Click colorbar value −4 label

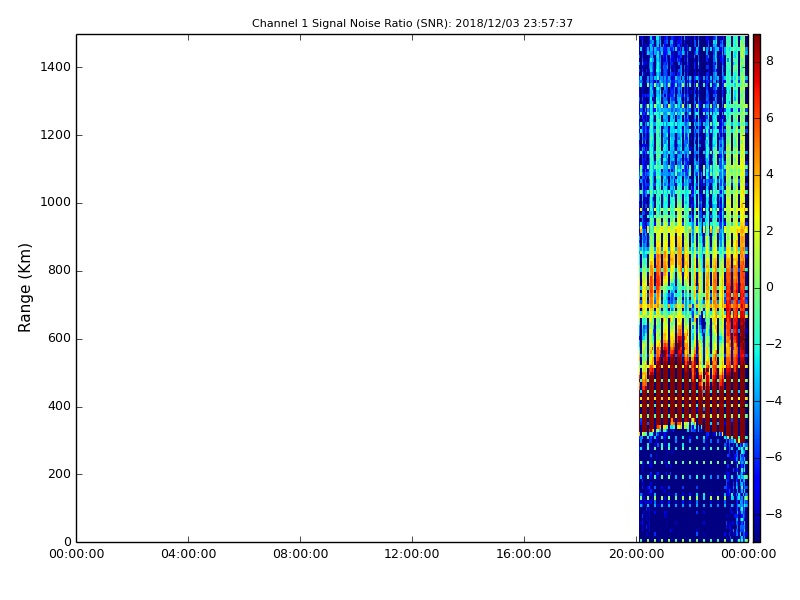point(774,401)
